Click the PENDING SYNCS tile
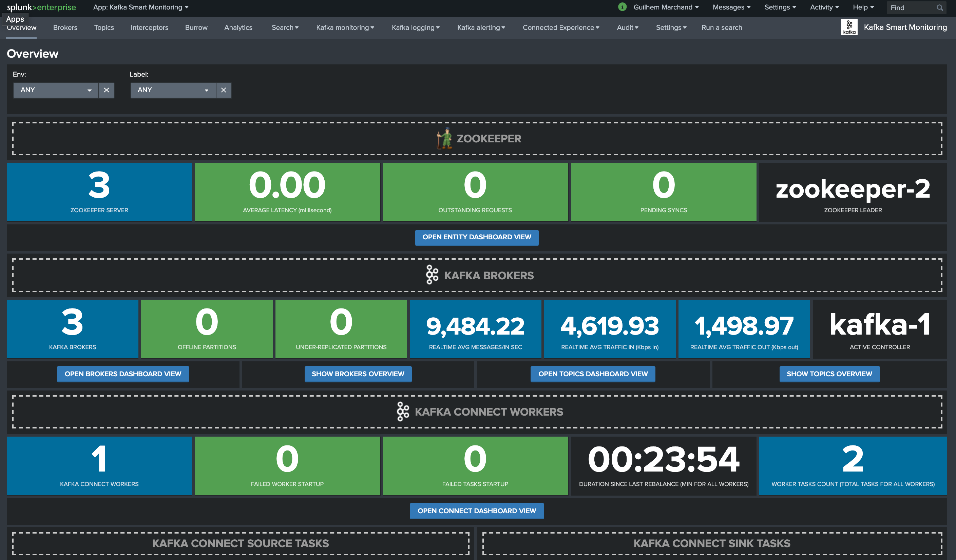The width and height of the screenshot is (956, 560). click(664, 192)
